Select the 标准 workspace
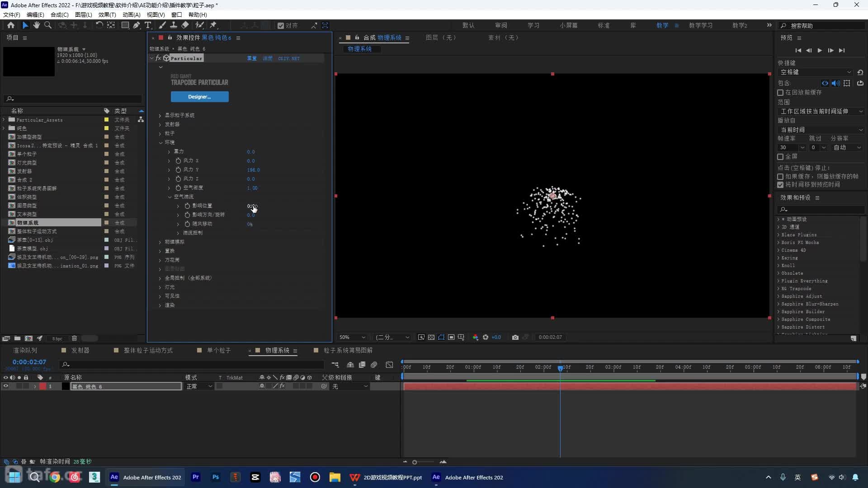Screen dimensions: 868x488 tap(604, 25)
